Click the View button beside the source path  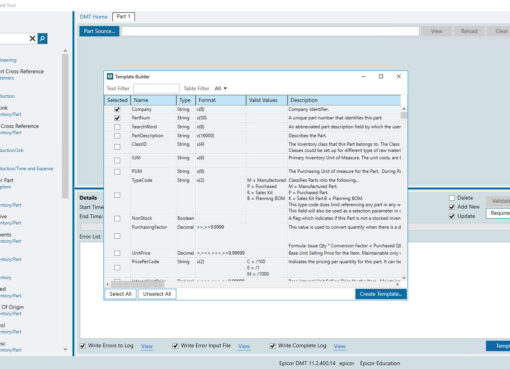pos(436,31)
